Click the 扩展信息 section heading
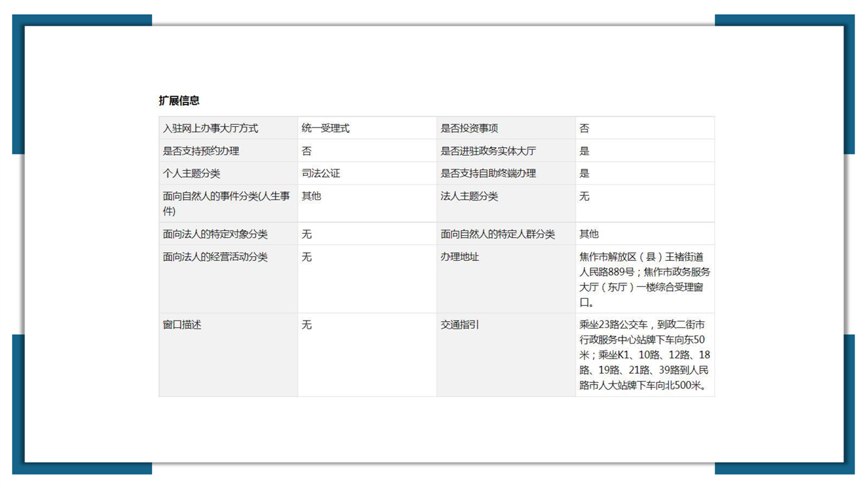868x488 pixels. pos(179,100)
